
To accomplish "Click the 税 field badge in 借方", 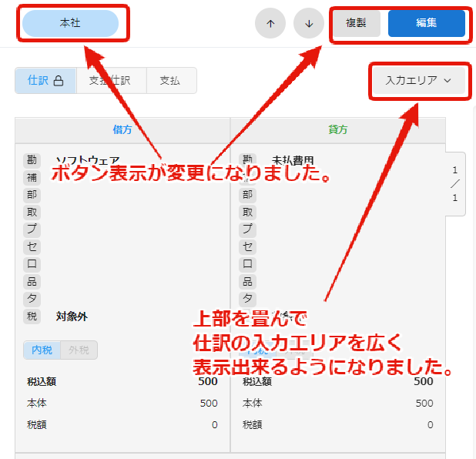I will tap(32, 317).
